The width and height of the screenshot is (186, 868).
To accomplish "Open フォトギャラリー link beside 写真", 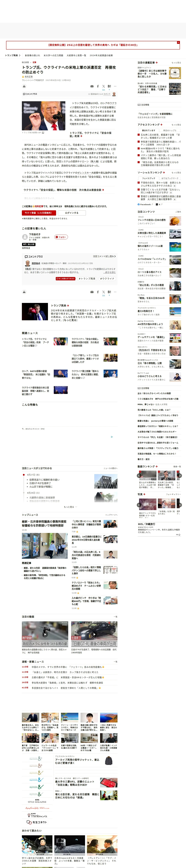I will (x=174, y=494).
